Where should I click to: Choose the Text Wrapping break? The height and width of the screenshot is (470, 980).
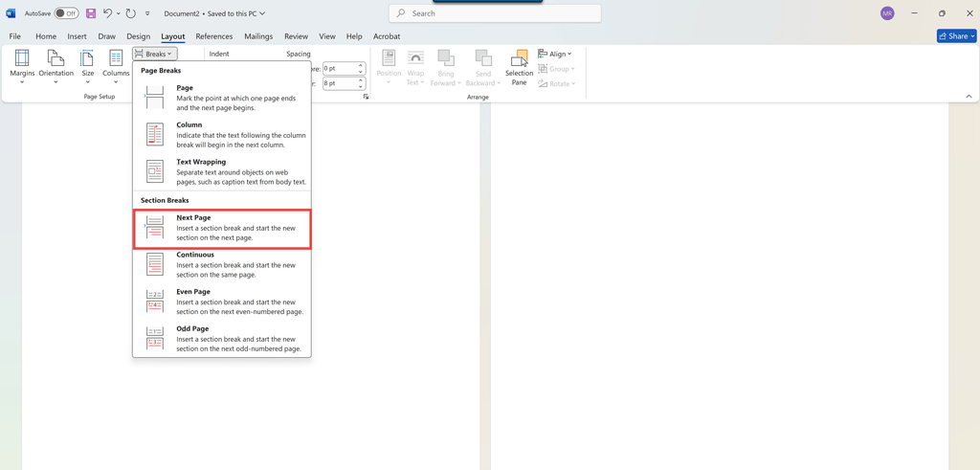[x=222, y=171]
